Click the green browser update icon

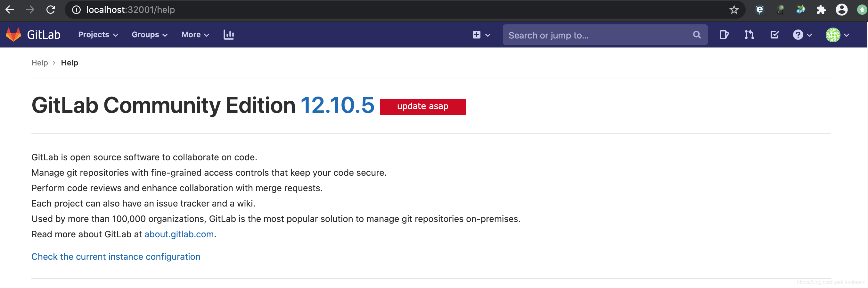(x=862, y=10)
